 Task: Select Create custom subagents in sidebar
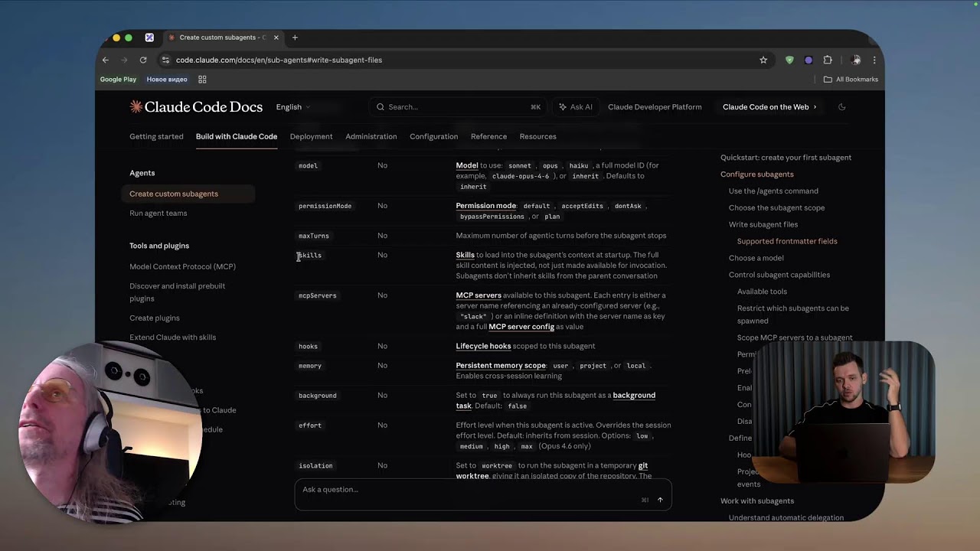tap(188, 194)
